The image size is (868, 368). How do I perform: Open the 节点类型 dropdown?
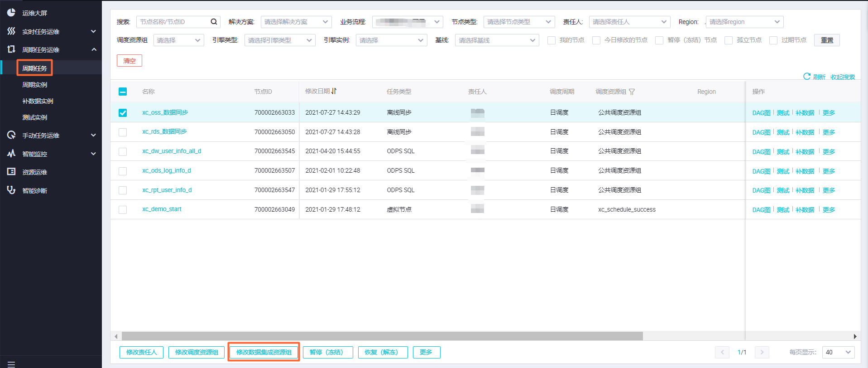[519, 22]
